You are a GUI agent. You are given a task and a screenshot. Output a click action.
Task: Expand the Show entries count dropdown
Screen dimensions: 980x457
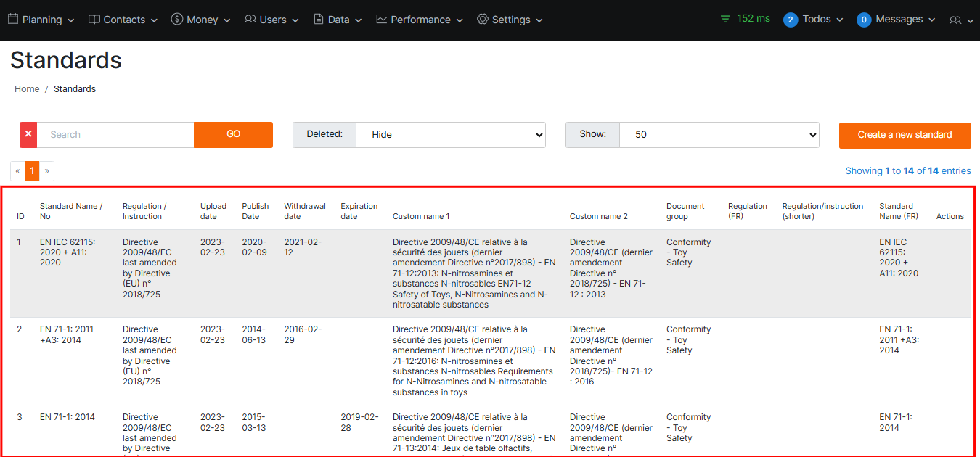[719, 135]
